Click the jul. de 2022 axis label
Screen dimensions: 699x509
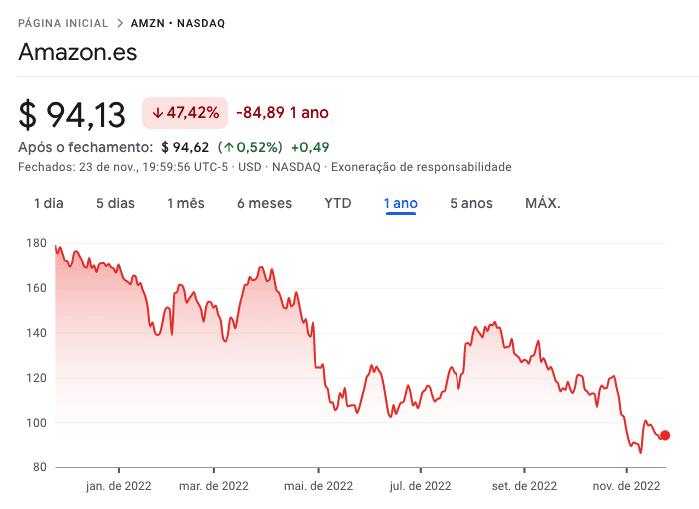(420, 486)
